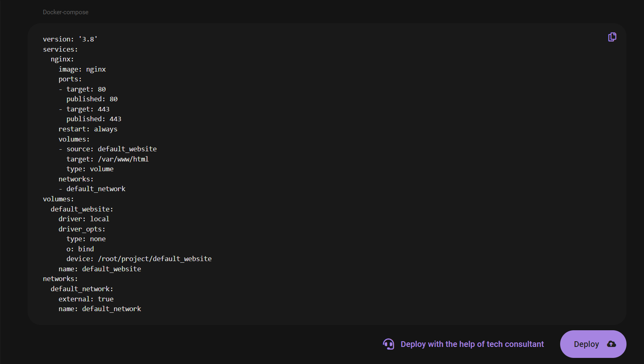Click the /var/www/html target path
Viewport: 644px width, 364px height.
123,159
